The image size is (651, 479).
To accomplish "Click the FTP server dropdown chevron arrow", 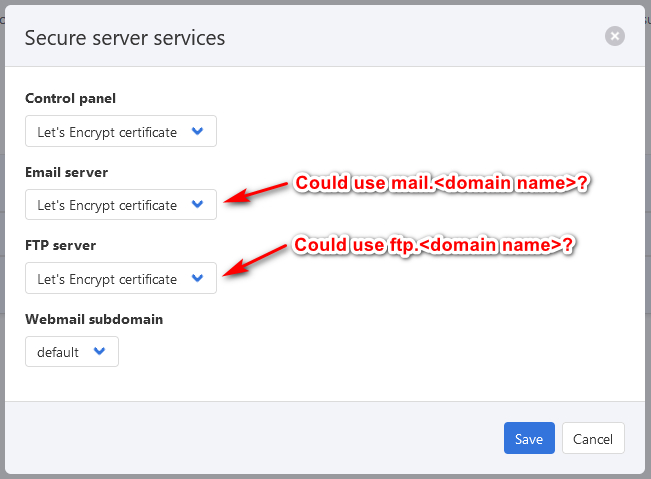I will click(197, 278).
